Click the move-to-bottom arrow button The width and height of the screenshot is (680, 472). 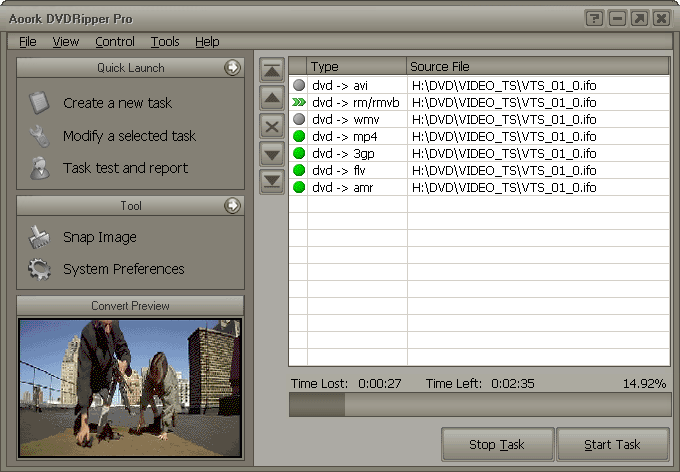point(271,182)
